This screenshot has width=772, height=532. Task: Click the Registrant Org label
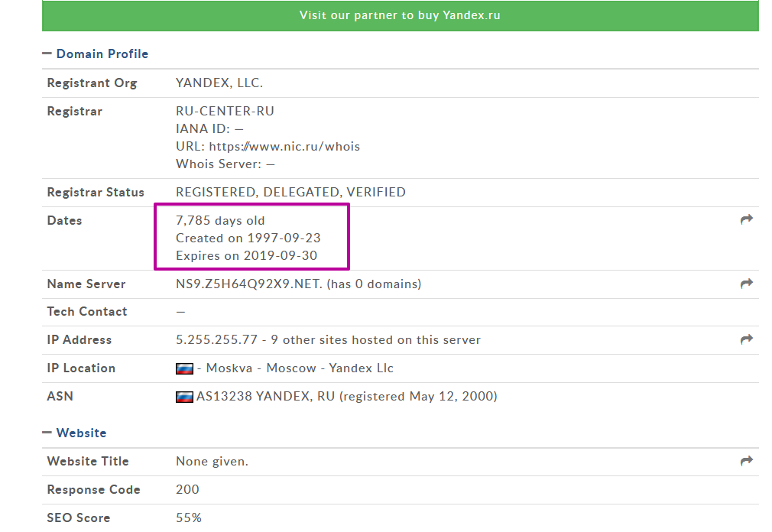click(92, 83)
